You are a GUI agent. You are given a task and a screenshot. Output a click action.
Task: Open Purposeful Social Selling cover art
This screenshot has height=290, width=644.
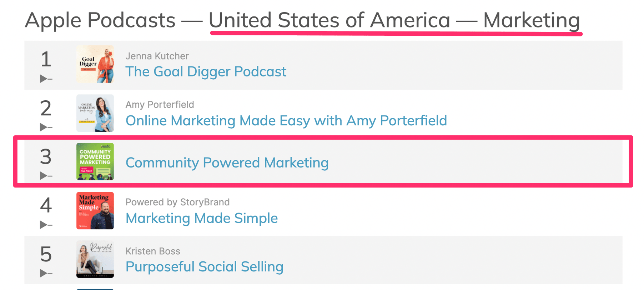(95, 259)
